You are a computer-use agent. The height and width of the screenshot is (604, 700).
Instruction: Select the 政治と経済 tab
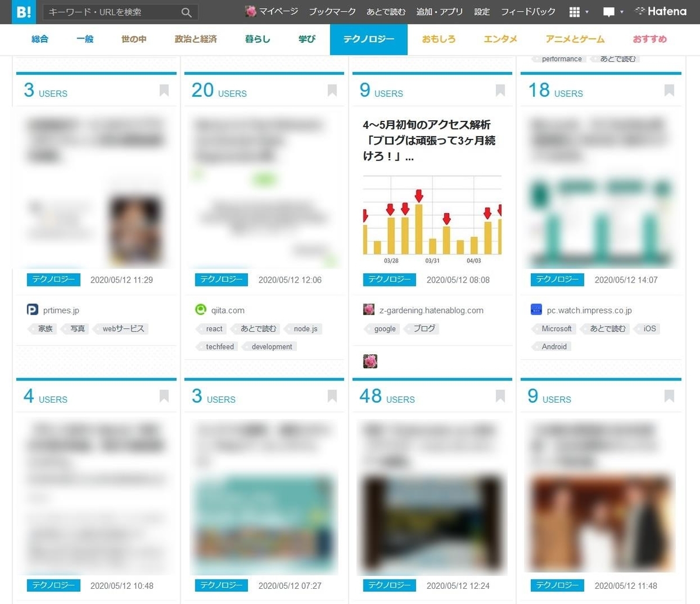coord(195,39)
